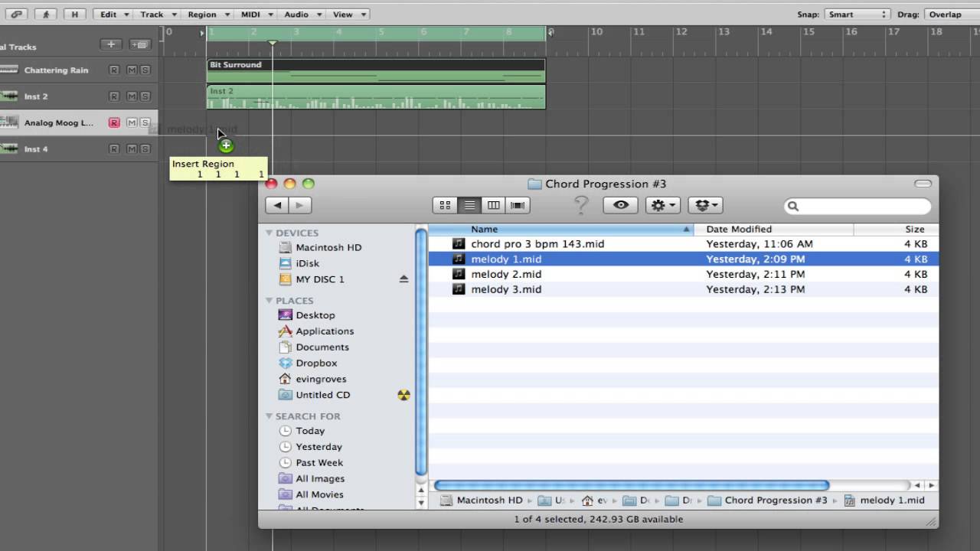Open the Track menu in arrange toolbar

(x=157, y=14)
